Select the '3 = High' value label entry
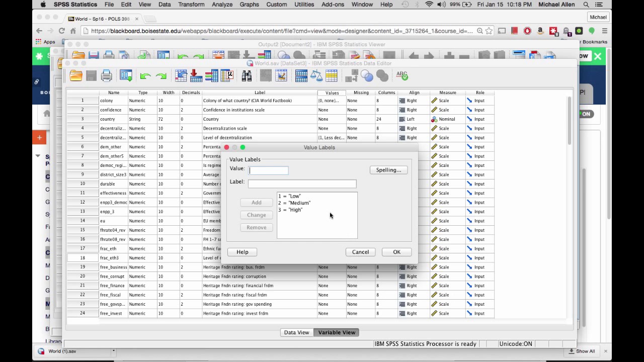 tap(290, 210)
